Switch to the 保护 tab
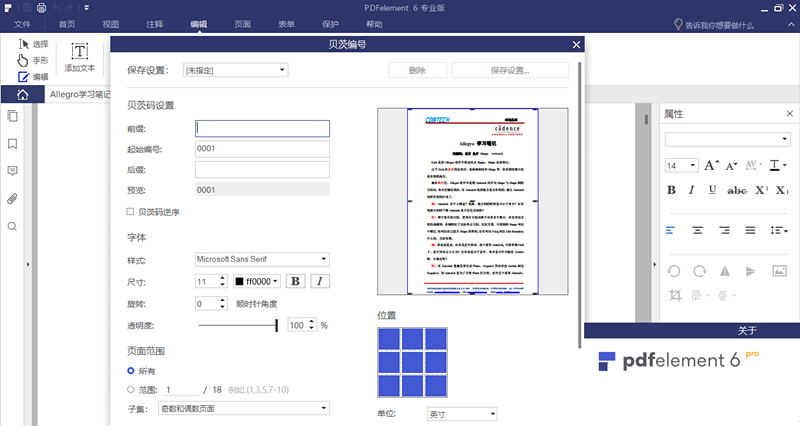The image size is (800, 426). click(x=330, y=24)
